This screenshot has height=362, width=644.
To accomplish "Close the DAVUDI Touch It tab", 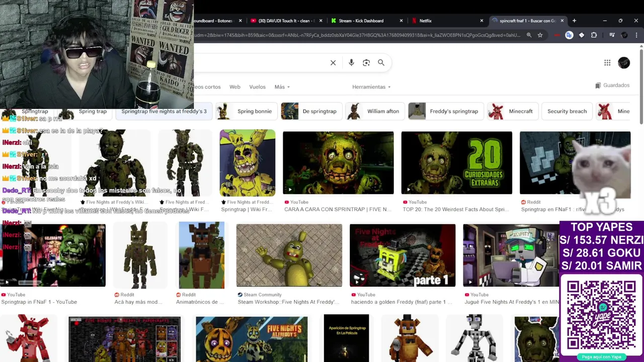I will [x=320, y=21].
